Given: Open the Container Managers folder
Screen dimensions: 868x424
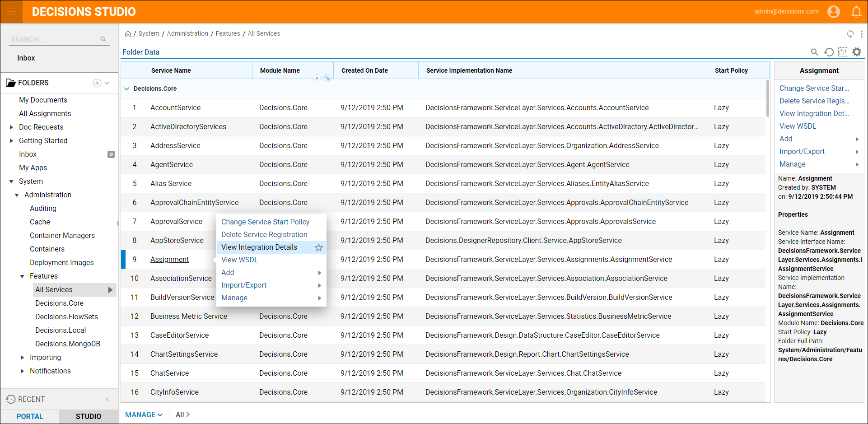Looking at the screenshot, I should (62, 236).
